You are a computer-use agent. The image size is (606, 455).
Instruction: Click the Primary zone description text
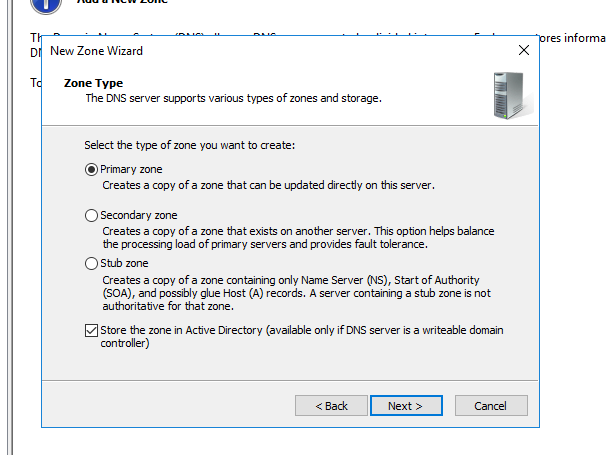point(269,185)
